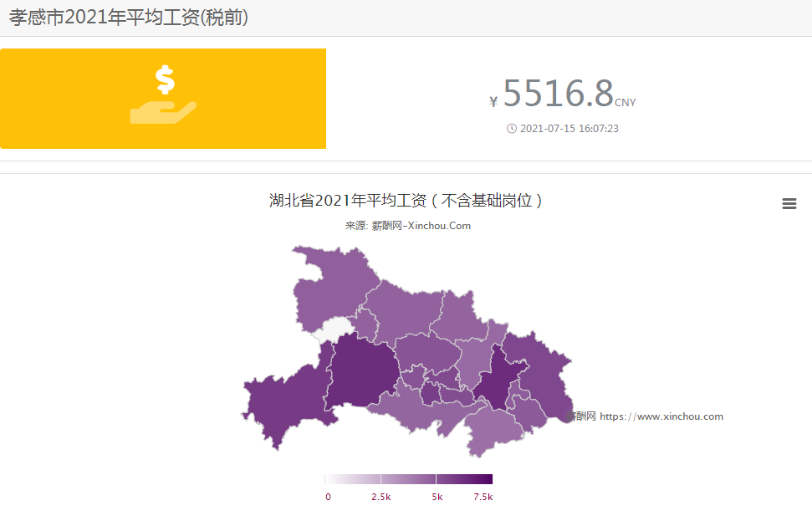Click the 0 label on the legend
Screen dimensions: 812x526
click(327, 497)
